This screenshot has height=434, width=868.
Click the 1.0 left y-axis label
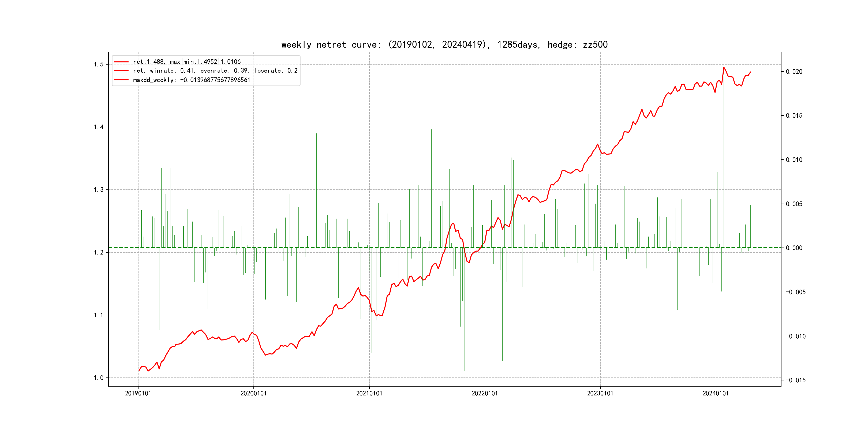tap(98, 378)
